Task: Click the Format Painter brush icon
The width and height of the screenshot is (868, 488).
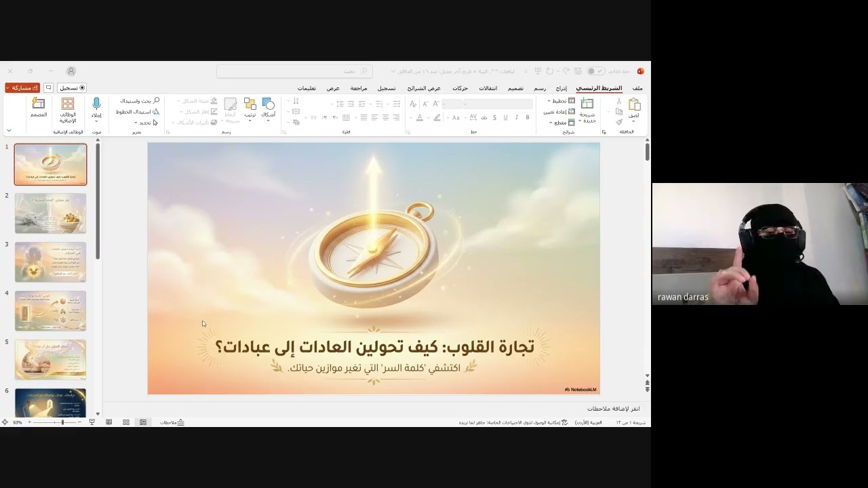Action: tap(619, 122)
